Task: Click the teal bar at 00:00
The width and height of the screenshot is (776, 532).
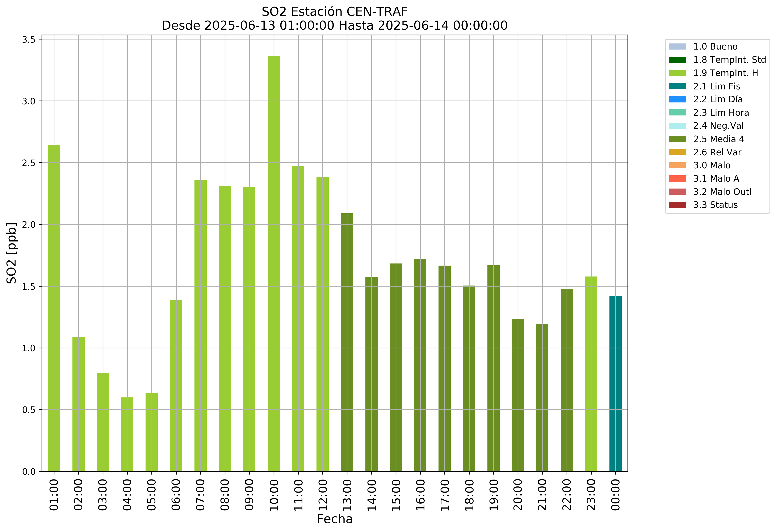Action: click(615, 384)
